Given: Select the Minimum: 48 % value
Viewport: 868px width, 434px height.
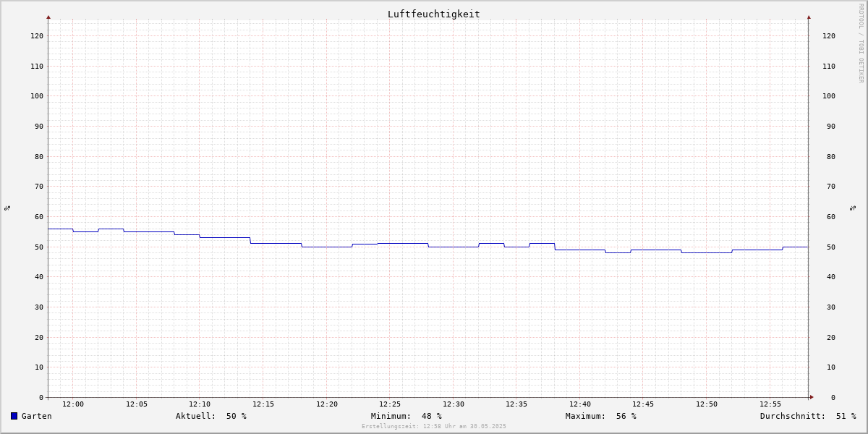Looking at the screenshot, I should (407, 416).
